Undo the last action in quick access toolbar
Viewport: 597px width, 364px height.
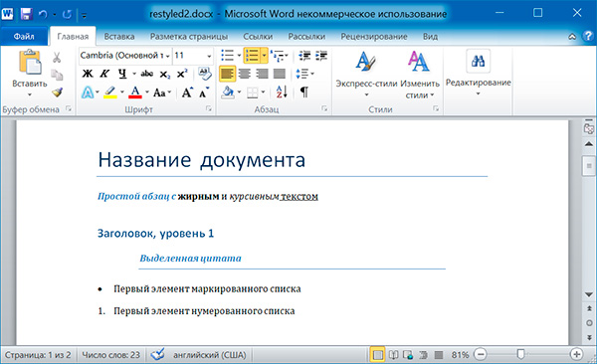(43, 15)
